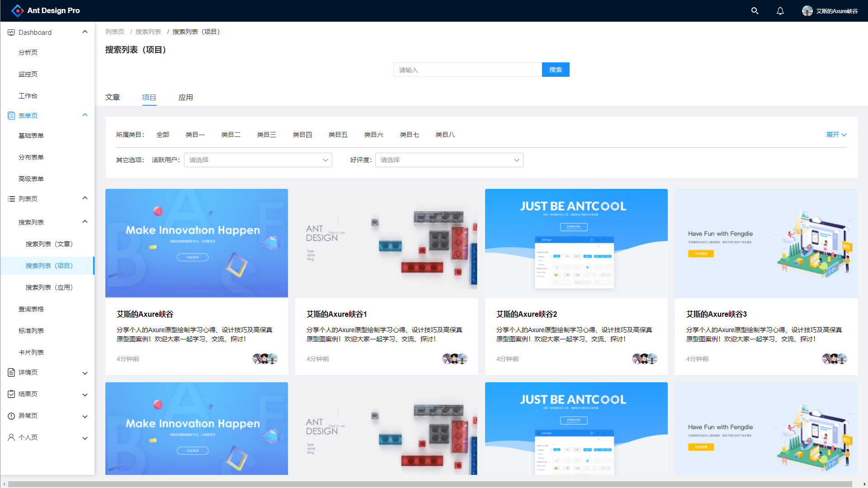
Task: Click the horizontal scrollbar at bottom
Action: coord(430,484)
